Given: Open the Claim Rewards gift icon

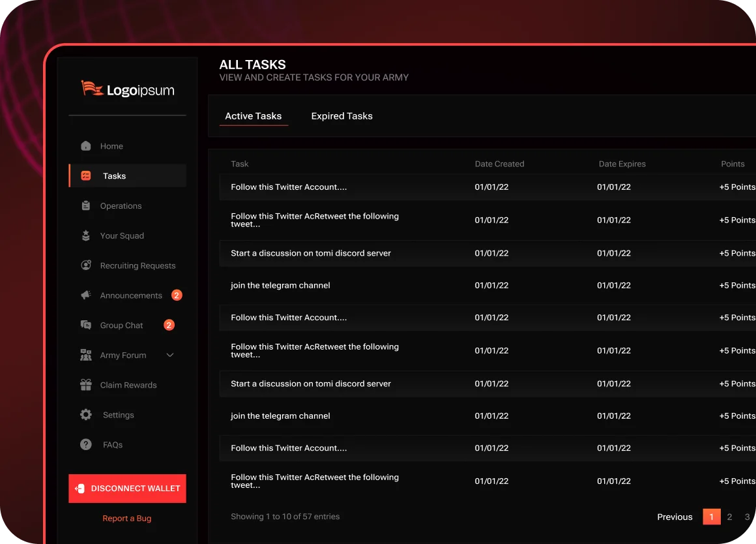Looking at the screenshot, I should [x=85, y=385].
